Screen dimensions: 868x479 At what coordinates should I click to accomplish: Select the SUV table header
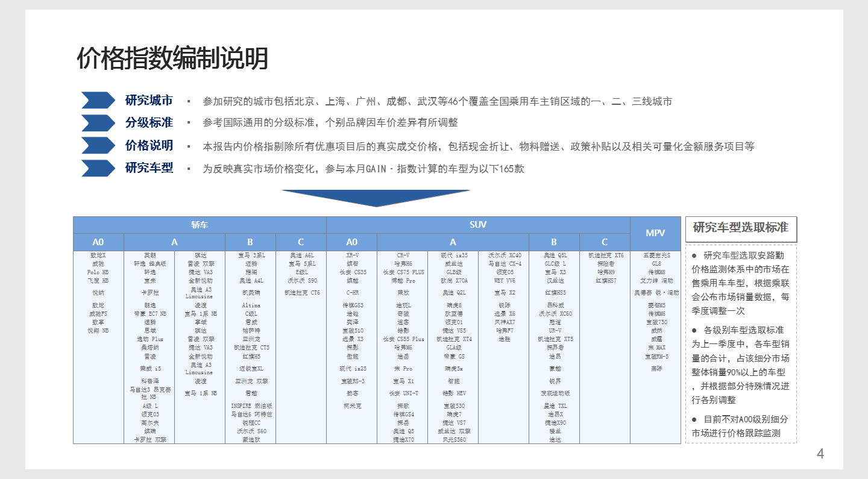[x=478, y=224]
